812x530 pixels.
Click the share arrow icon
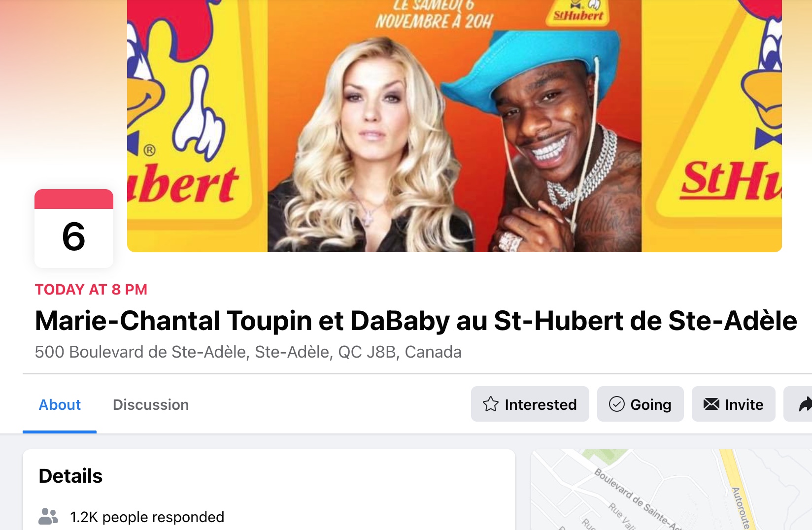click(x=805, y=404)
